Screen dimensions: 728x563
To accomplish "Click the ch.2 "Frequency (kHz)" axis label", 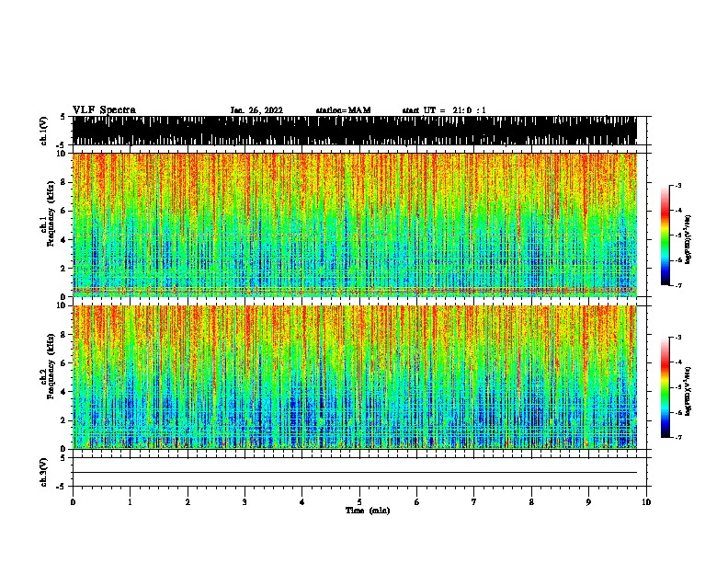I will pos(51,366).
